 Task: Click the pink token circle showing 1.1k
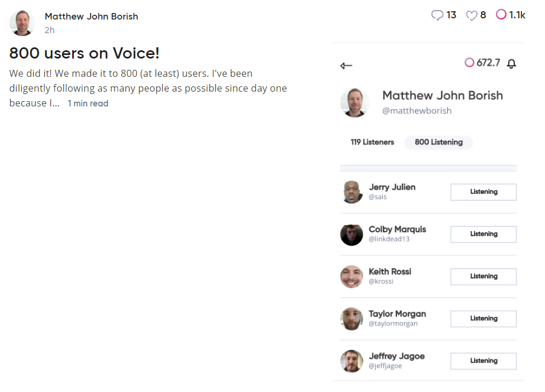coord(501,15)
